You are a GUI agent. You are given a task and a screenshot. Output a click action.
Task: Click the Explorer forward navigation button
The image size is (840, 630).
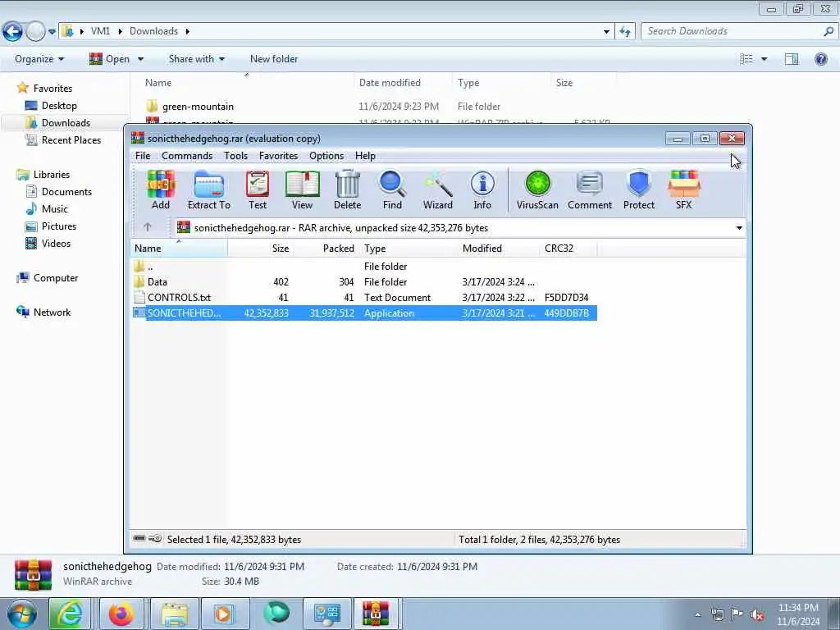pos(35,32)
